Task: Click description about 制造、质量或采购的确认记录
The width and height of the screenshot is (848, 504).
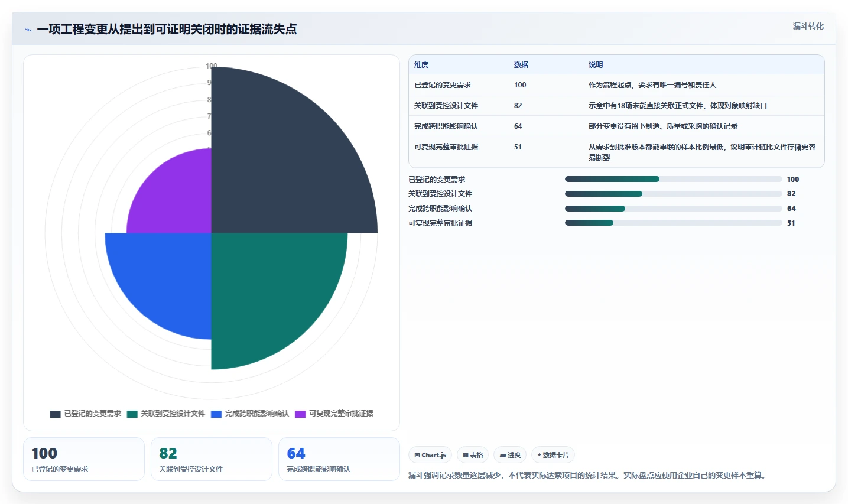Action: coord(663,126)
